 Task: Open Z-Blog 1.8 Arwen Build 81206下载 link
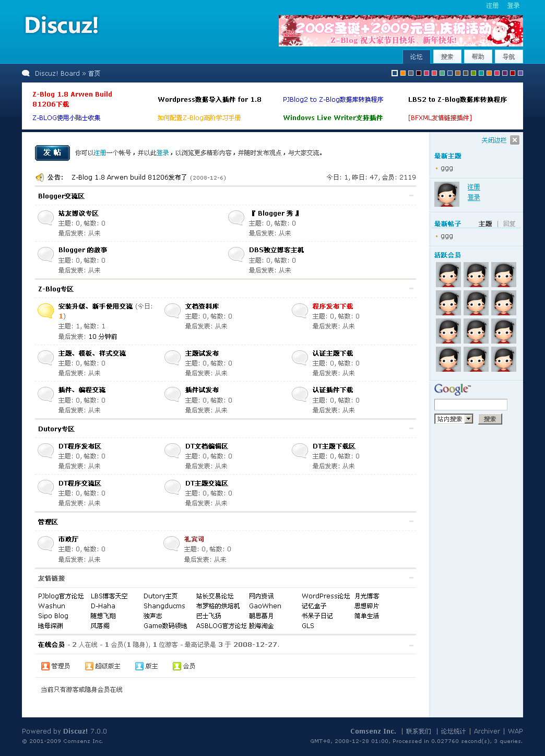point(73,99)
